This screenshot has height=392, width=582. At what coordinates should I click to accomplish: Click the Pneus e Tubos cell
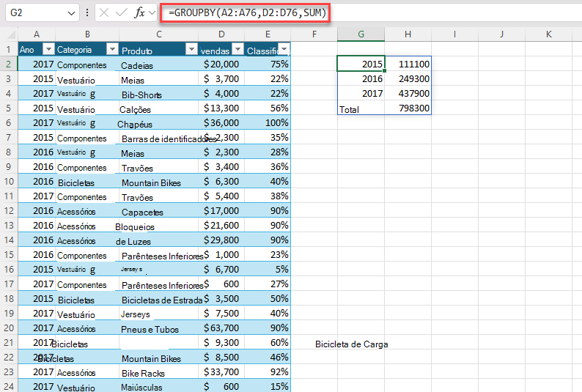(159, 328)
